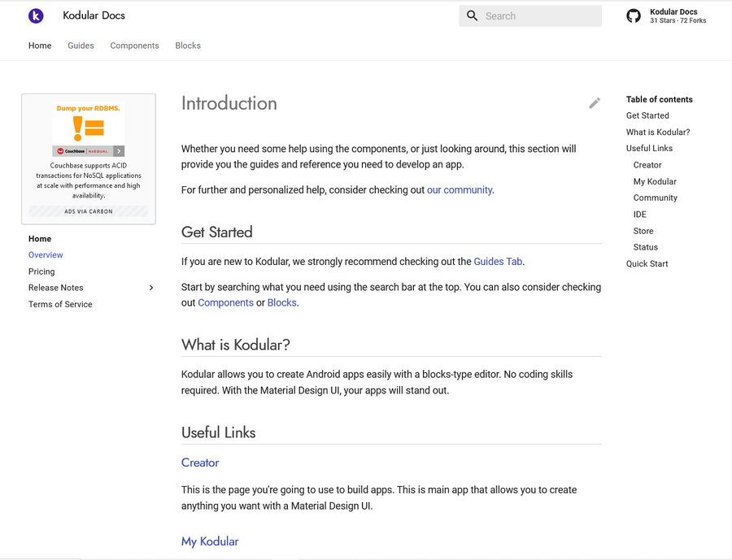
Task: Jump to Creator in table of contents
Action: pyautogui.click(x=647, y=165)
